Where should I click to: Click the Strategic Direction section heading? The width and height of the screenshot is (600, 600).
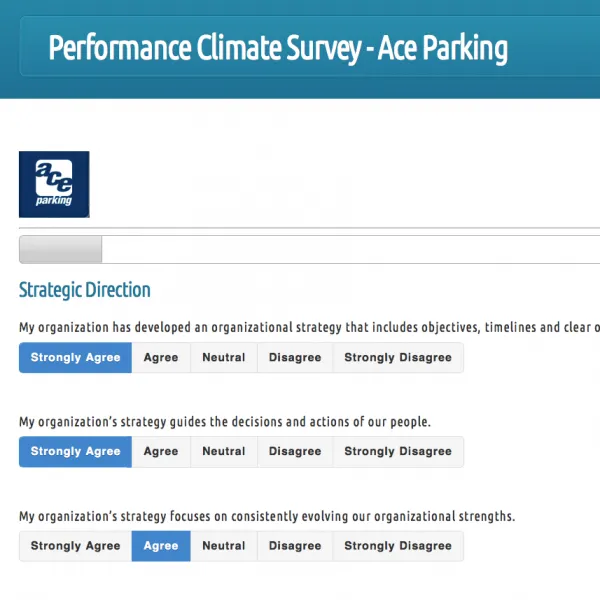(85, 290)
